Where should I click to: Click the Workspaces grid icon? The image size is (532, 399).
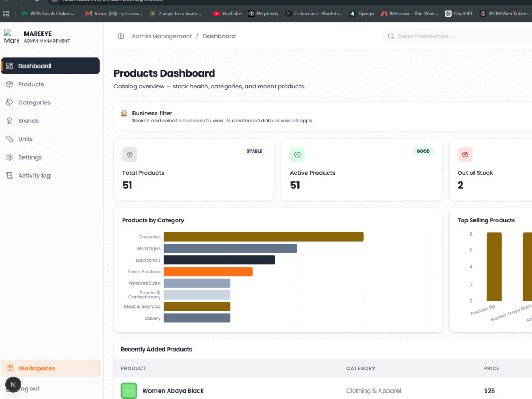[x=10, y=369]
